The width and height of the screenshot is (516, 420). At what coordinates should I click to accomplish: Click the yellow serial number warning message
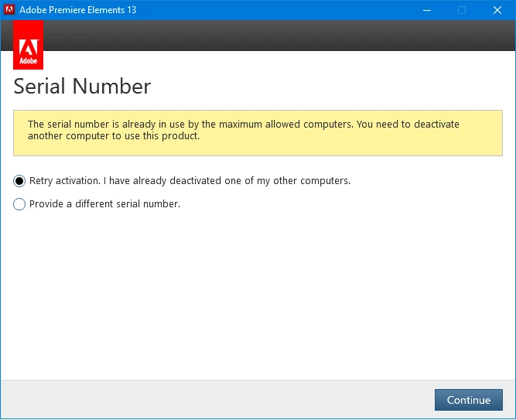258,133
